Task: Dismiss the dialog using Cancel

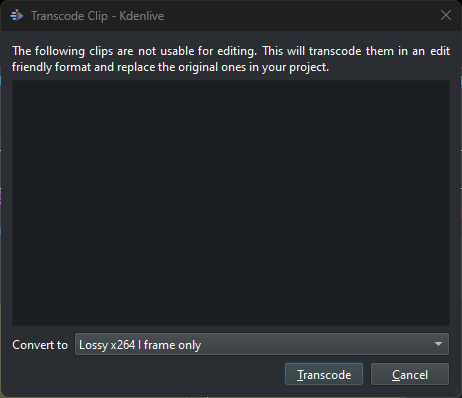Action: (x=410, y=374)
